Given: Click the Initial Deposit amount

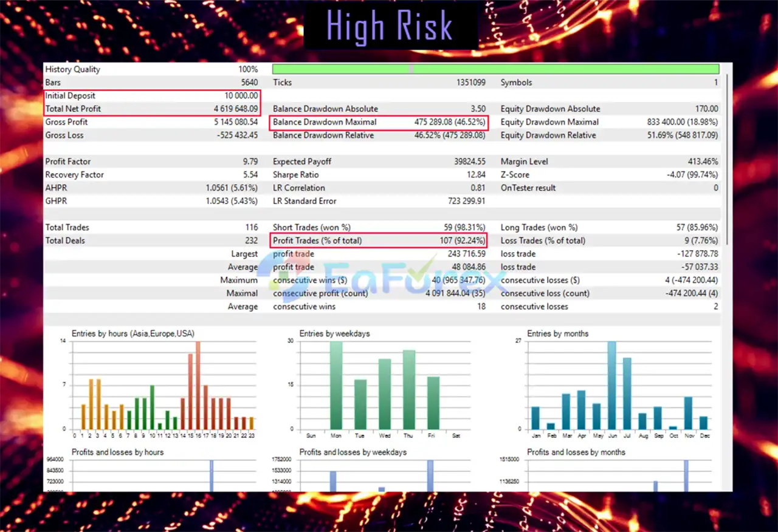Looking at the screenshot, I should 241,95.
